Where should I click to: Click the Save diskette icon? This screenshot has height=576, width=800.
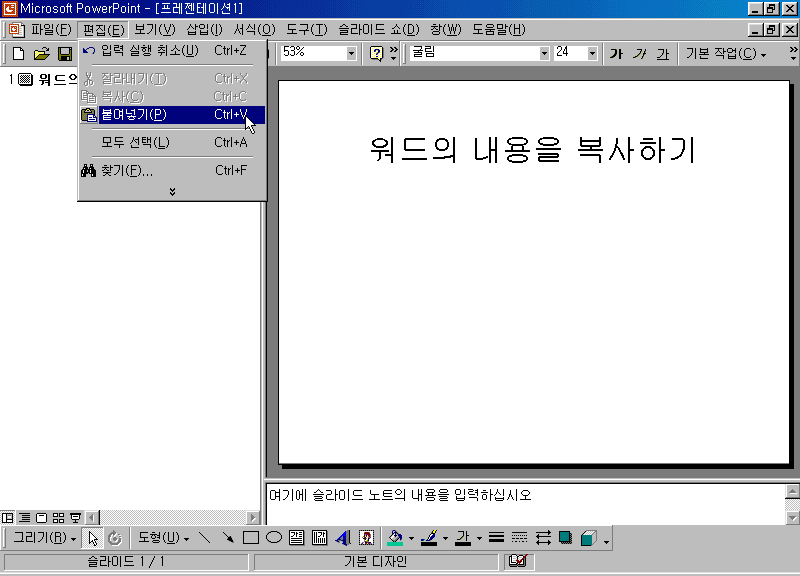point(65,54)
